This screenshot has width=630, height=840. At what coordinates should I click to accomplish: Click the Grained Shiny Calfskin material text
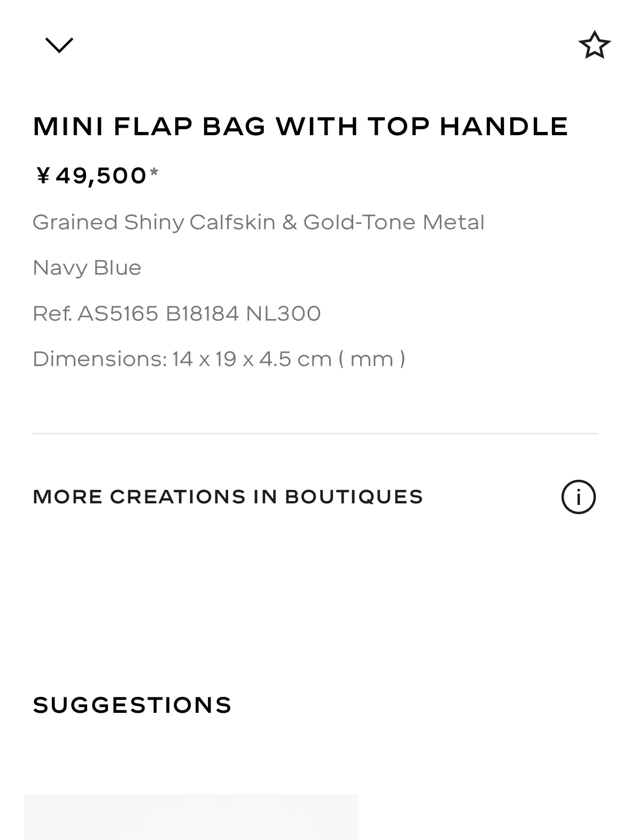(154, 222)
